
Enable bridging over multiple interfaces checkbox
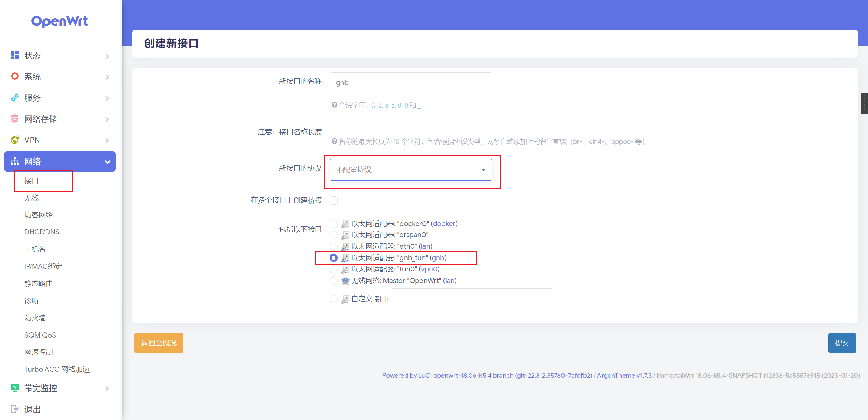334,201
